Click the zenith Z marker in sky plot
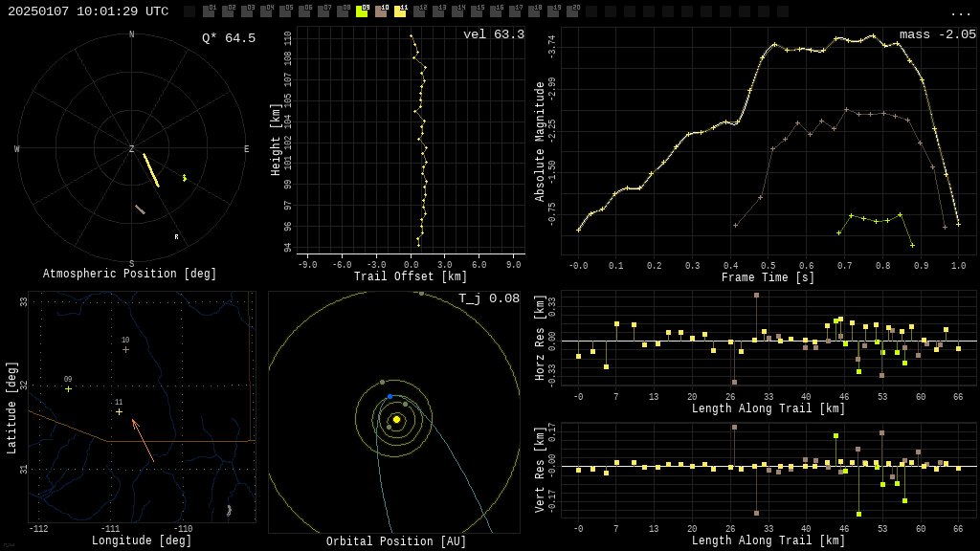Viewport: 980px width, 551px height. [132, 148]
